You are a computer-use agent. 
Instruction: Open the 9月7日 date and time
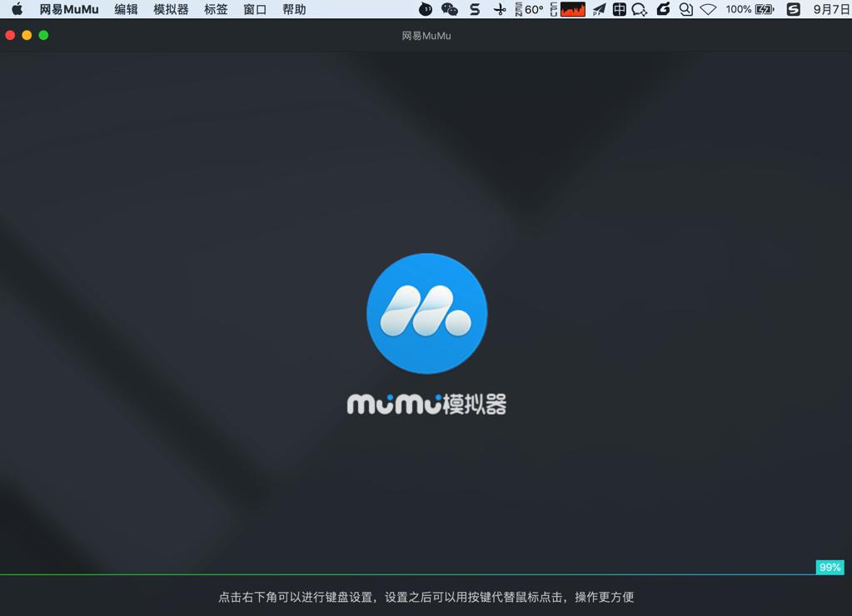pos(831,9)
